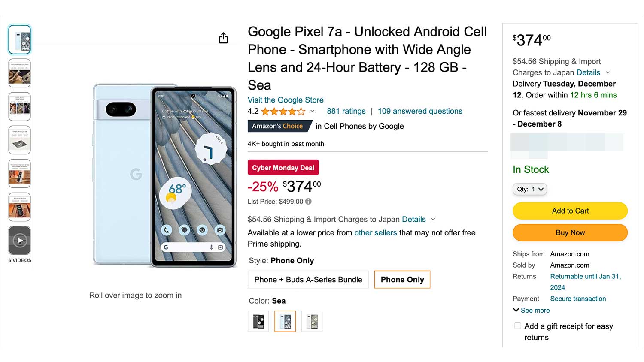
Task: Select Phone + Buds A-Series Bundle style
Action: pos(308,280)
